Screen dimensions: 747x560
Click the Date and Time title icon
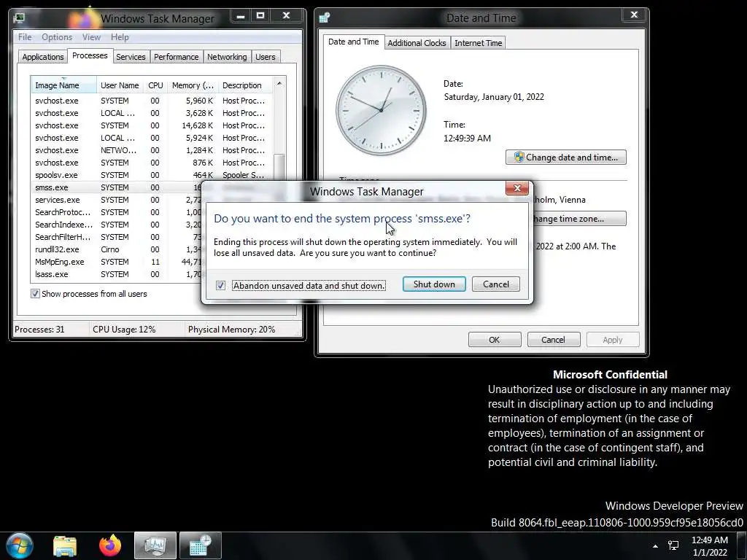(x=325, y=17)
